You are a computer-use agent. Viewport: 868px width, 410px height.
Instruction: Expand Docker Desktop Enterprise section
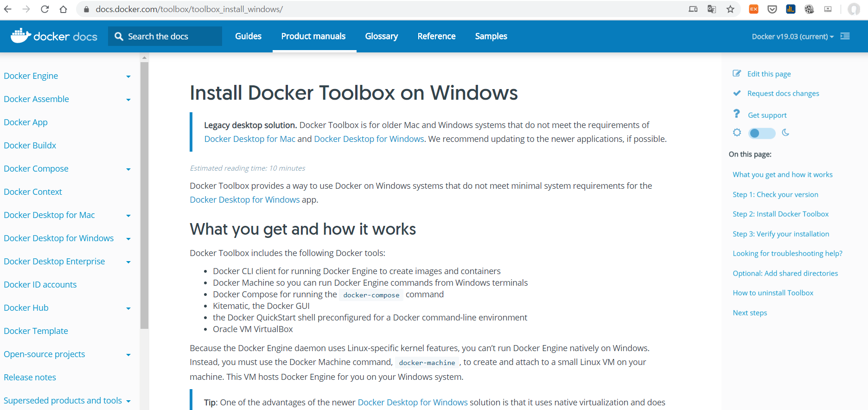pos(128,262)
